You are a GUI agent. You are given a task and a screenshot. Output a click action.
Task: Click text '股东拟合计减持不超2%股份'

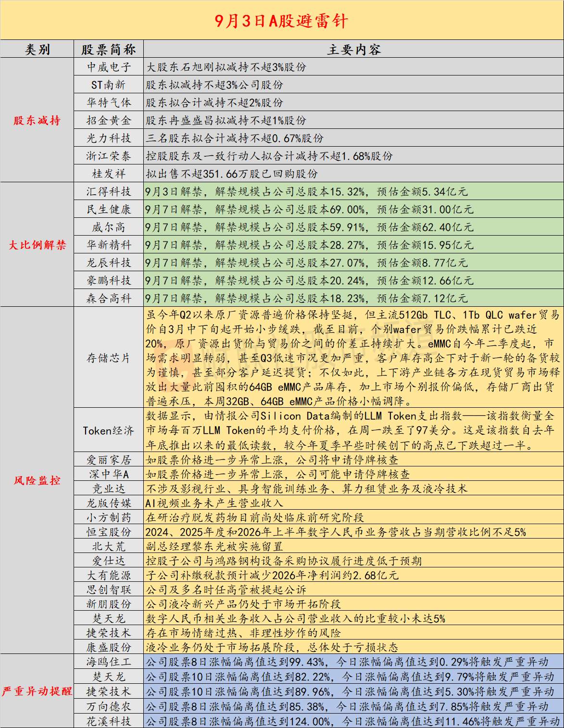tap(214, 103)
